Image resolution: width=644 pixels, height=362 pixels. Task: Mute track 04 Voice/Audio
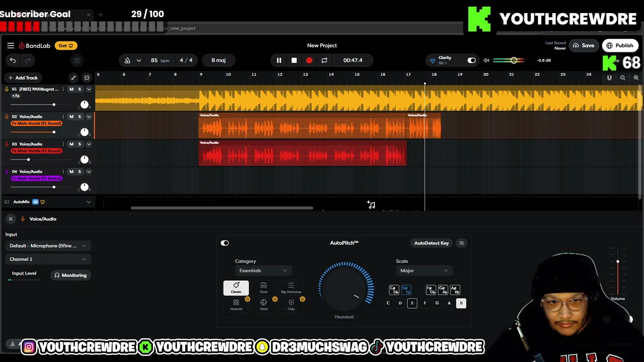(71, 171)
